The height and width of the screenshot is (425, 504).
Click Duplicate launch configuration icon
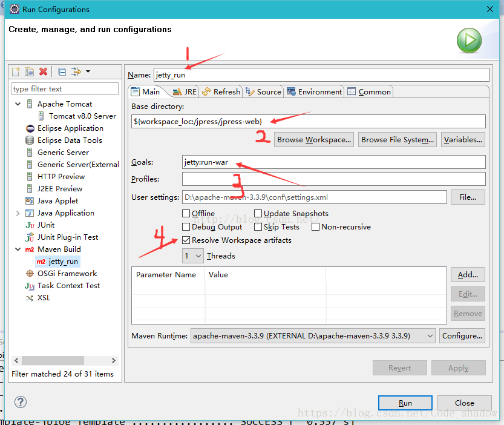29,71
